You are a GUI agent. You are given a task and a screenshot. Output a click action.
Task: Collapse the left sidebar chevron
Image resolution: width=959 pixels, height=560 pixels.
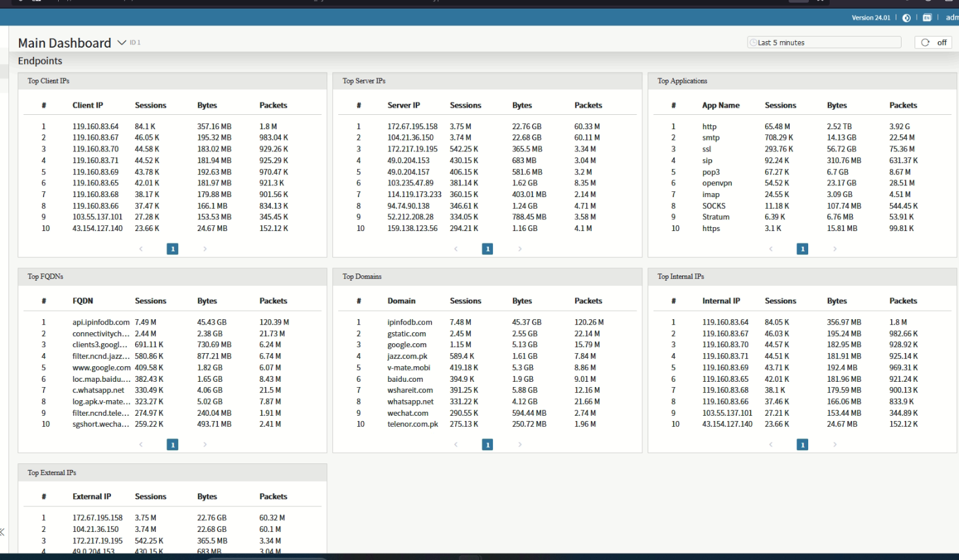point(3,532)
